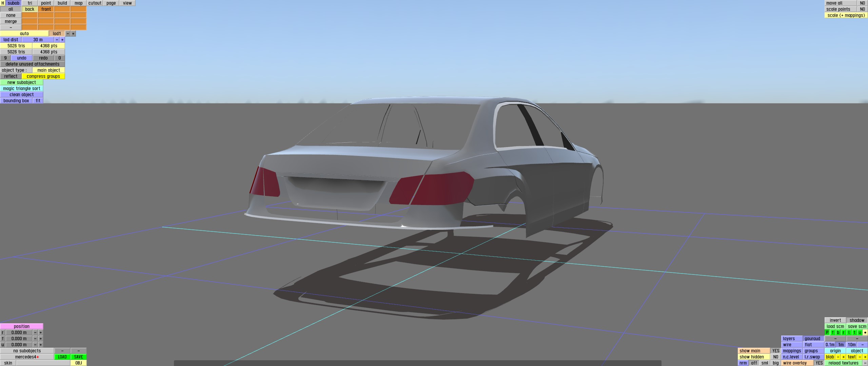
Task: Open the cutout tab
Action: tap(95, 3)
